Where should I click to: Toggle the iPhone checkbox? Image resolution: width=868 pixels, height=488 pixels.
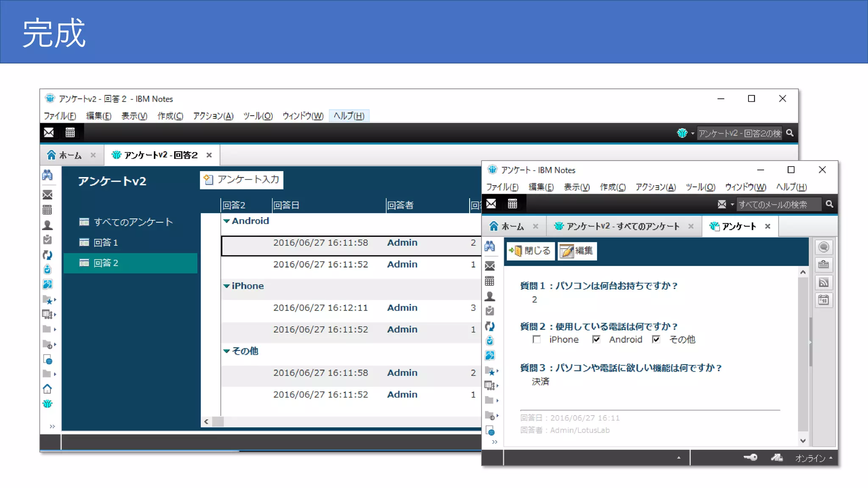(x=537, y=339)
